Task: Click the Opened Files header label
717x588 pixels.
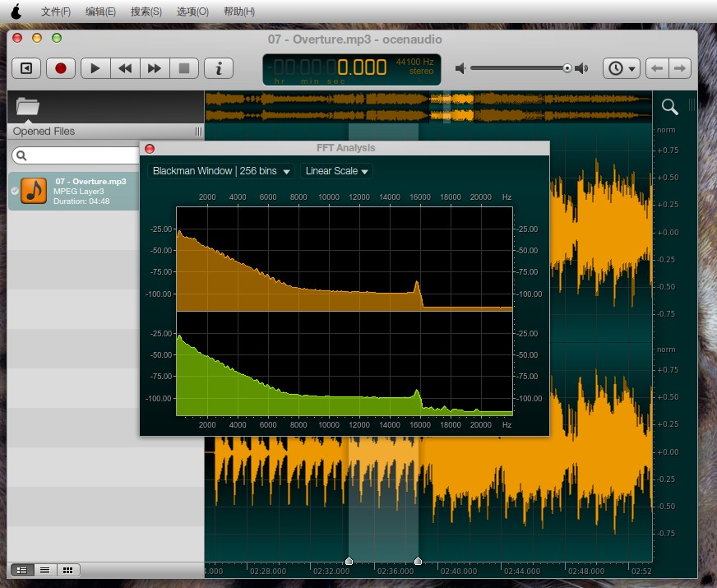Action: coord(44,132)
